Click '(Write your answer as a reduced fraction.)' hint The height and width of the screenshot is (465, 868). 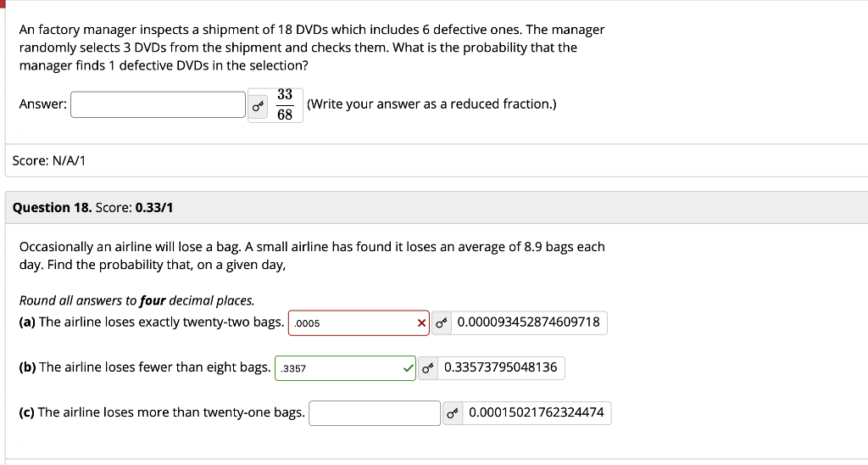pos(431,104)
